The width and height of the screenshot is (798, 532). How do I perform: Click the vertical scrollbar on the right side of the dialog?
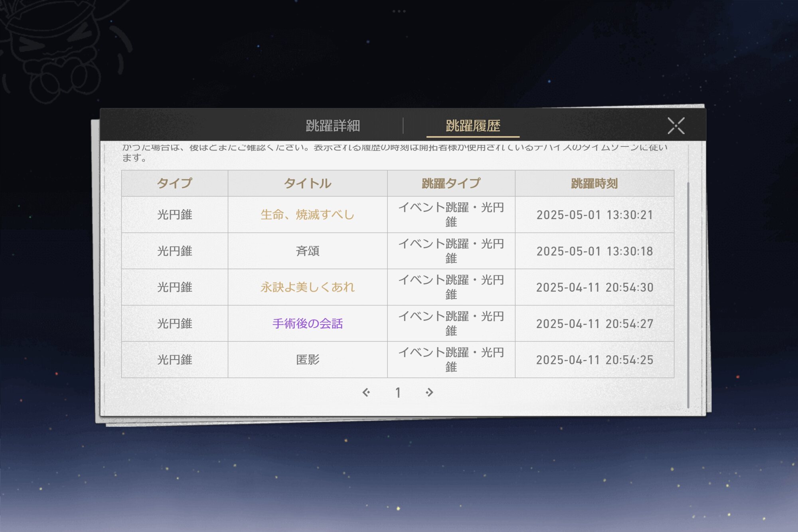(x=688, y=295)
